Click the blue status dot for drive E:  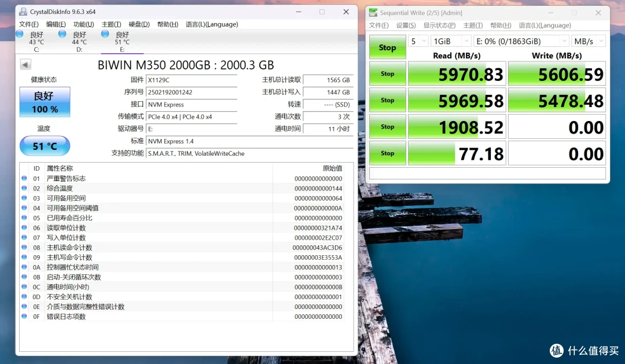(x=105, y=34)
